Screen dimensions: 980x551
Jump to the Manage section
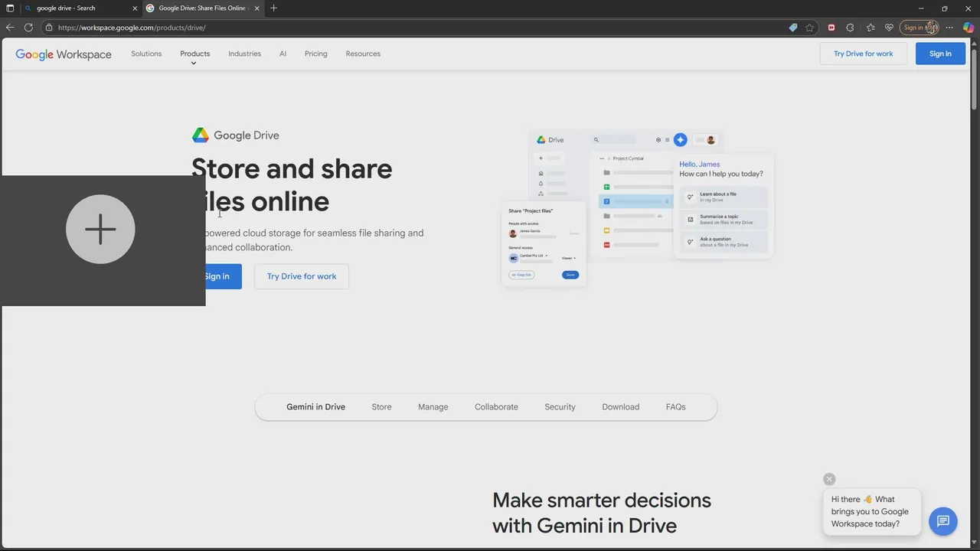pyautogui.click(x=433, y=407)
